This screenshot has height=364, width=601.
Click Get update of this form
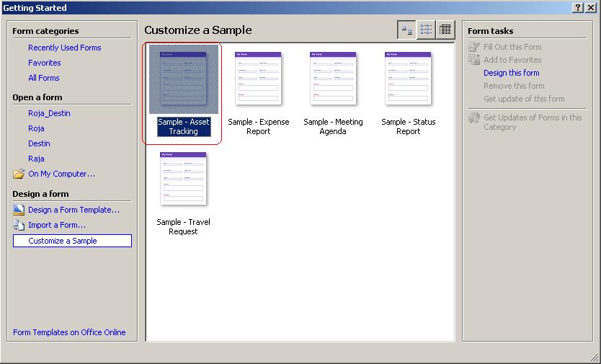pyautogui.click(x=524, y=99)
